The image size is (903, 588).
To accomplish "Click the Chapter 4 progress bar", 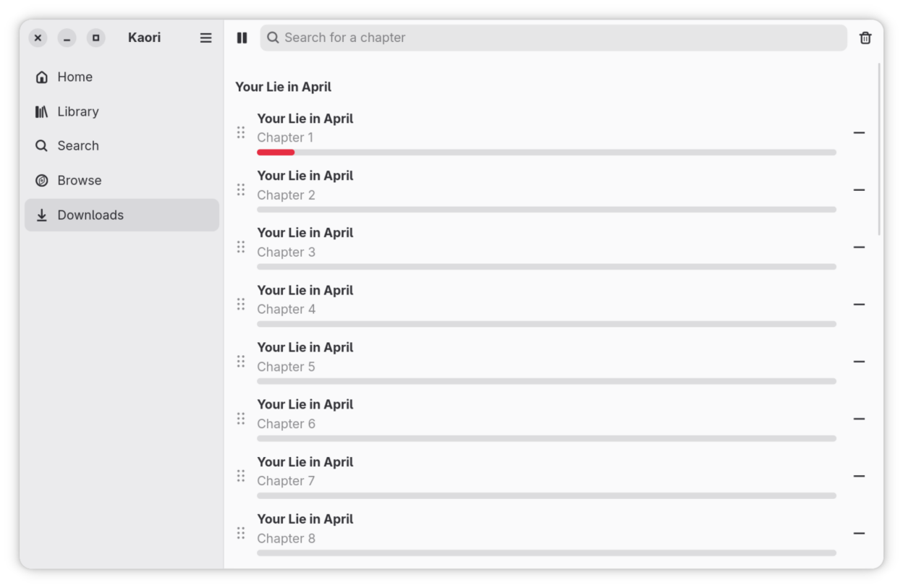I will coord(546,324).
